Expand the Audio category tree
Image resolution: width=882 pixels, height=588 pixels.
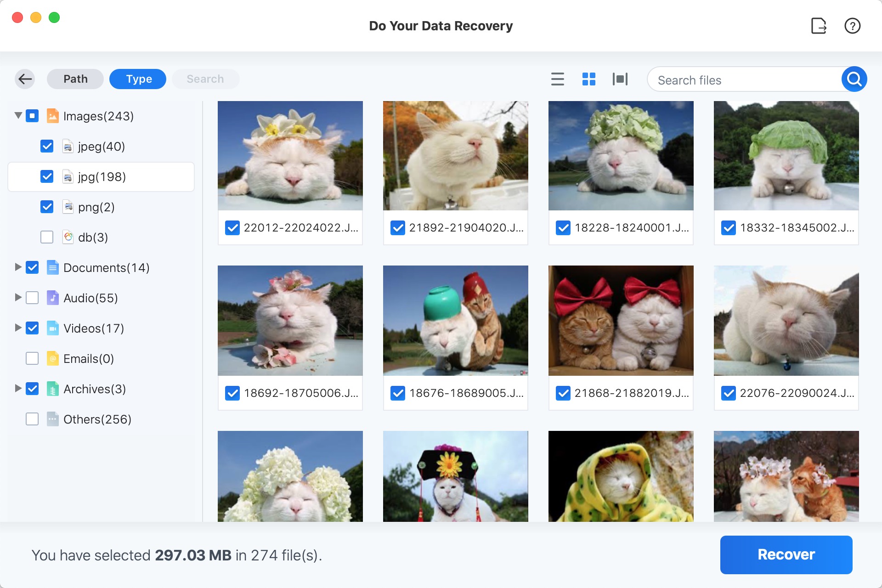[18, 297]
